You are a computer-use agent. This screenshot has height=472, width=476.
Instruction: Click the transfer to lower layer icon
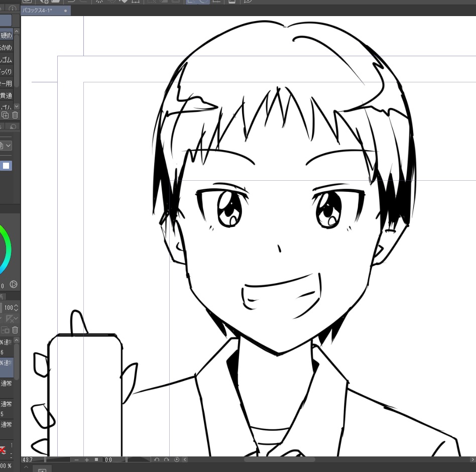pos(5,329)
